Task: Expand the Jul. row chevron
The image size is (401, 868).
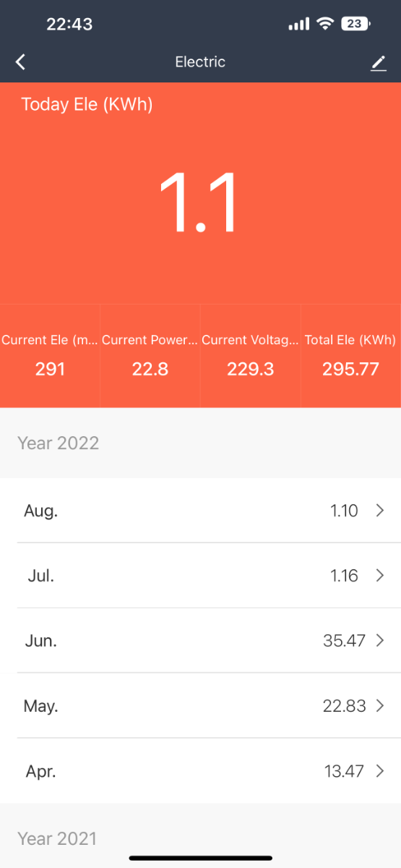Action: point(380,576)
